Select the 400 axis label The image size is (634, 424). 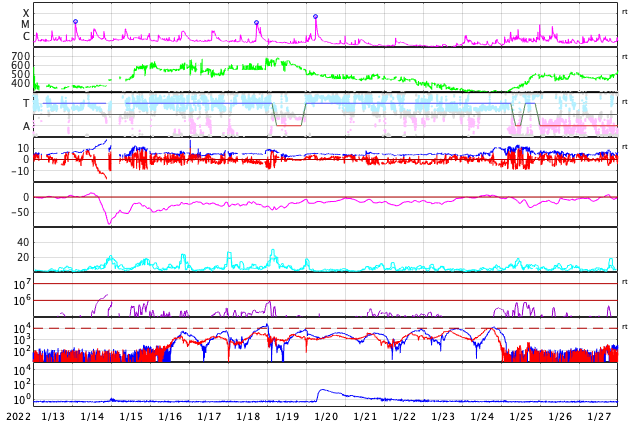(21, 84)
